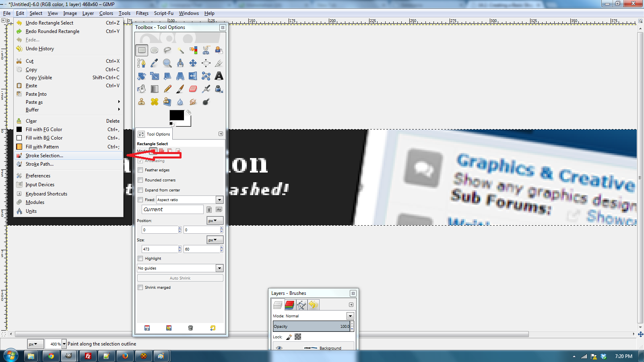Open the Fixed Aspect ratio dropdown

tap(219, 200)
